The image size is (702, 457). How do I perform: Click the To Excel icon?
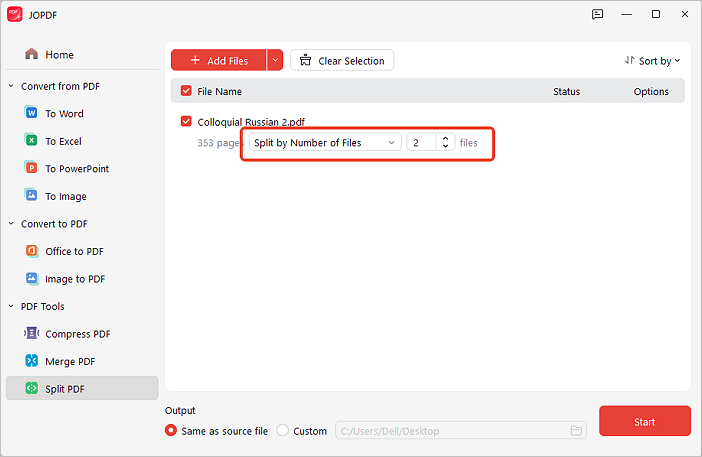32,141
